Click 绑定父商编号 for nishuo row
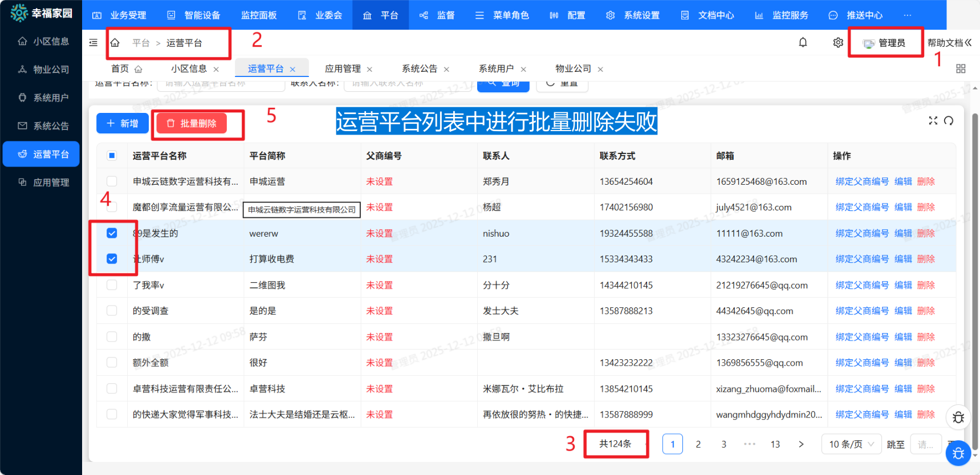 pos(862,233)
